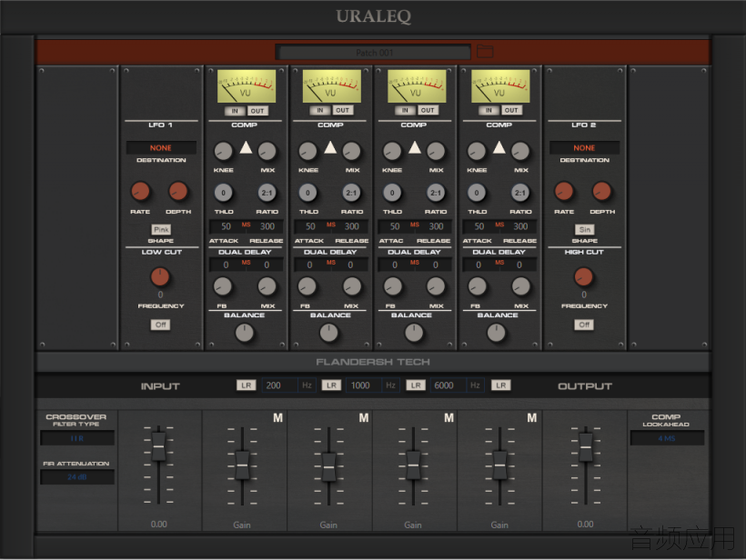The width and height of the screenshot is (746, 560).
Task: Switch second compressor VU meter to IN
Action: point(320,110)
